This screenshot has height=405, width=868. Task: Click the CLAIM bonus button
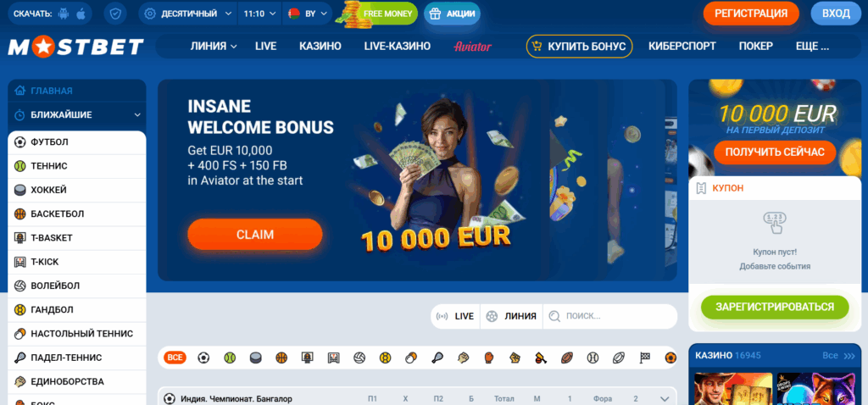[255, 235]
